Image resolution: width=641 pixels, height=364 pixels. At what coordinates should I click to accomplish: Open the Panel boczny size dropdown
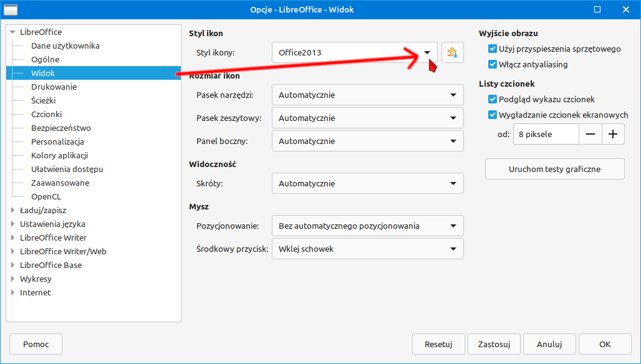pos(367,141)
